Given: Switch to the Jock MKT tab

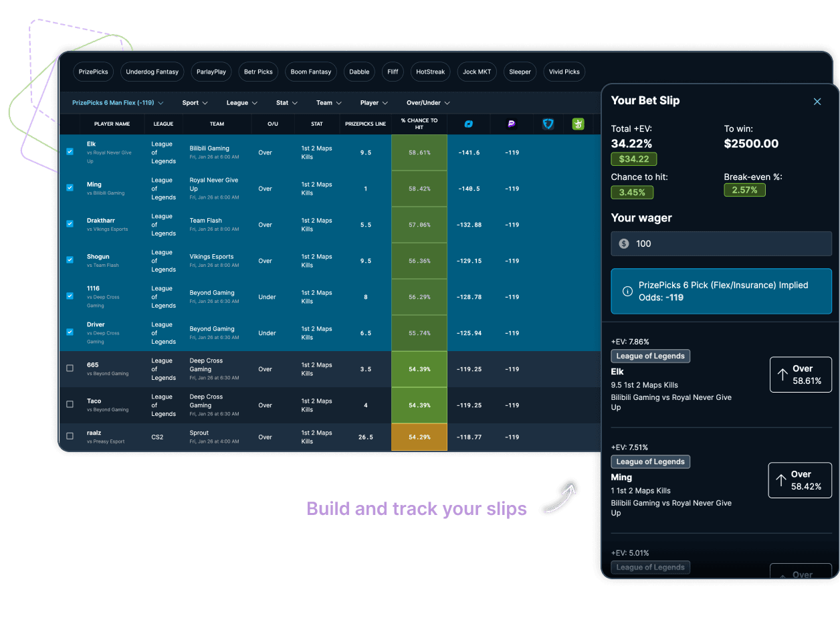Looking at the screenshot, I should click(477, 72).
